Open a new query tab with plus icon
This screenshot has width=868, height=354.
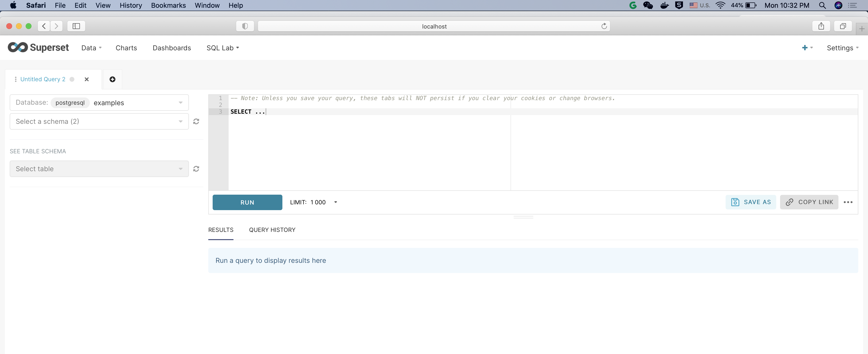pyautogui.click(x=112, y=79)
